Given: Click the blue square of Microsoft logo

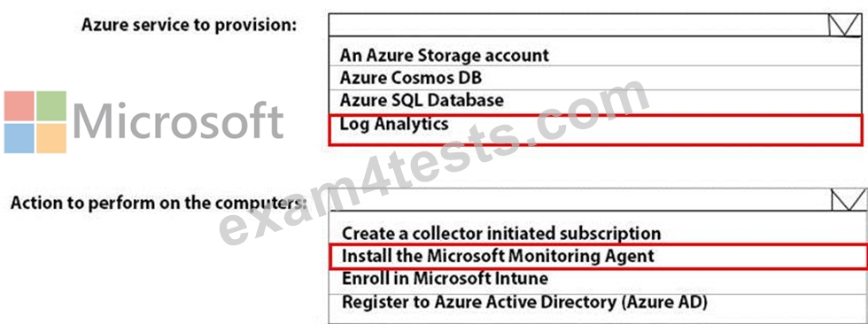Looking at the screenshot, I should [19, 138].
